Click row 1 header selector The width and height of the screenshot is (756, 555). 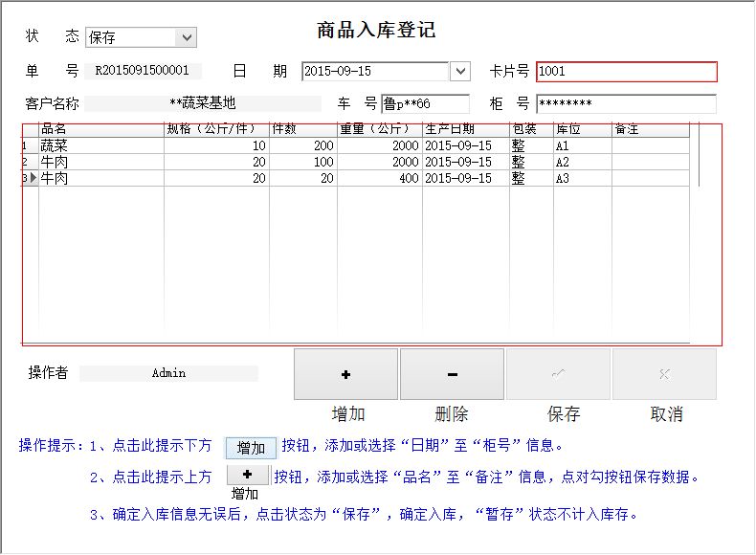31,145
